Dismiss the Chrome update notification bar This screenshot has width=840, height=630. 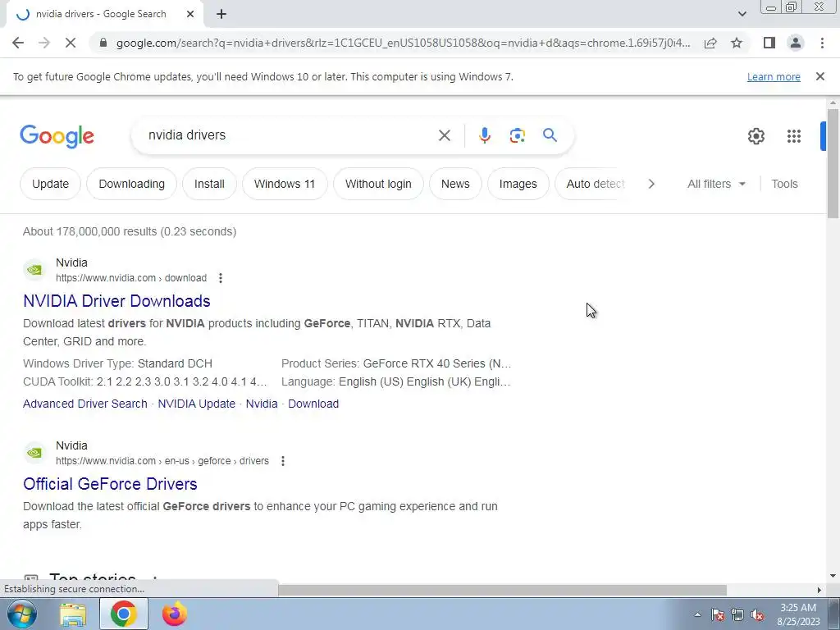820,76
